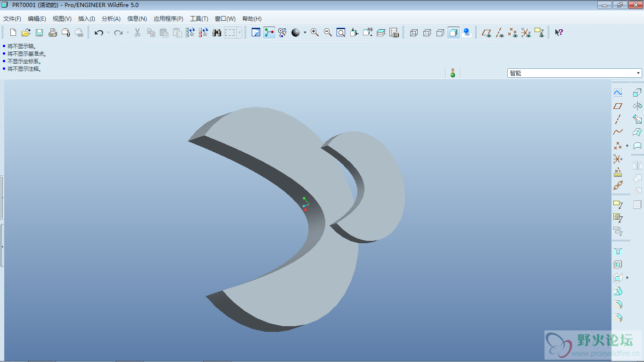Select the Draft tool in right toolbar
The image size is (644, 362).
(618, 291)
